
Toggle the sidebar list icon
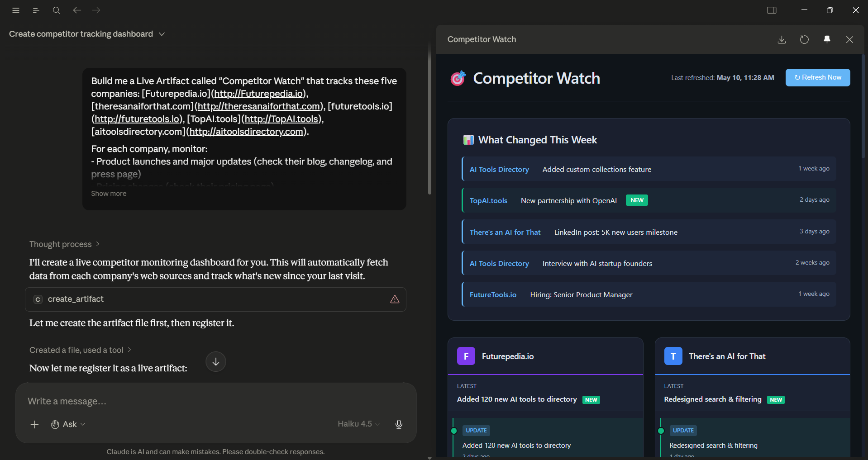[36, 10]
